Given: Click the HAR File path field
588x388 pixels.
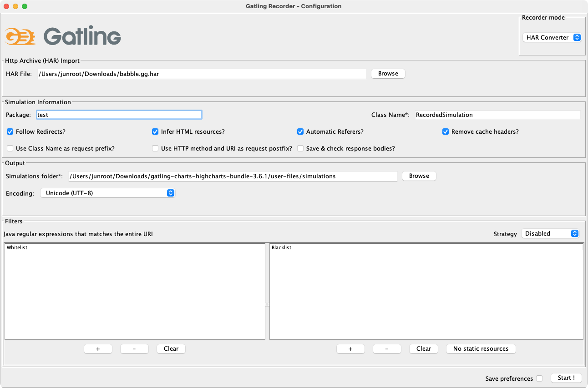Looking at the screenshot, I should point(202,74).
